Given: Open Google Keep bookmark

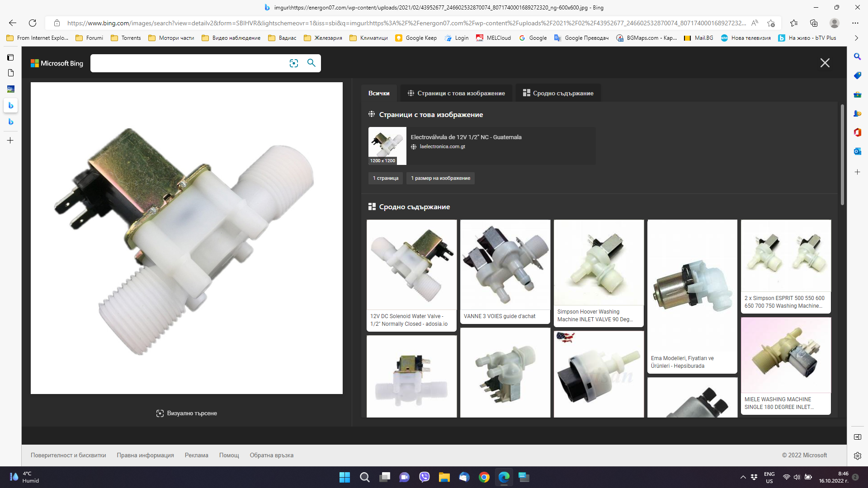Looking at the screenshot, I should pyautogui.click(x=416, y=38).
